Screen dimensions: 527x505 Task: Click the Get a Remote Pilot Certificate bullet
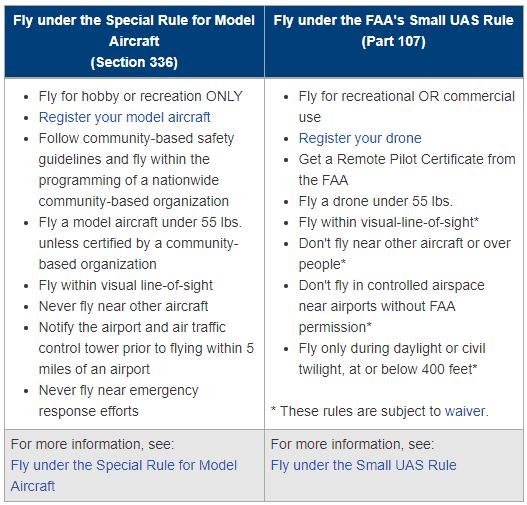[x=407, y=170]
